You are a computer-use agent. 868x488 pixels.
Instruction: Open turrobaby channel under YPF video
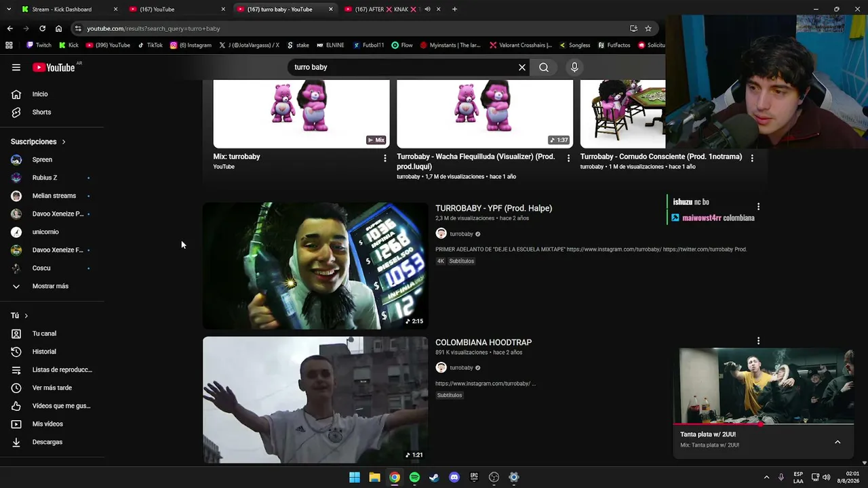[461, 234]
